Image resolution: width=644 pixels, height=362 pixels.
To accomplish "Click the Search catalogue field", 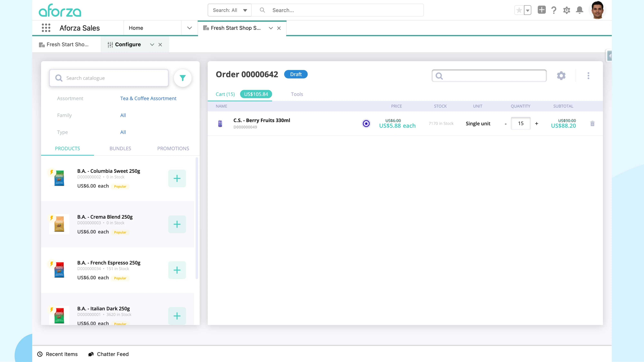I will (109, 78).
